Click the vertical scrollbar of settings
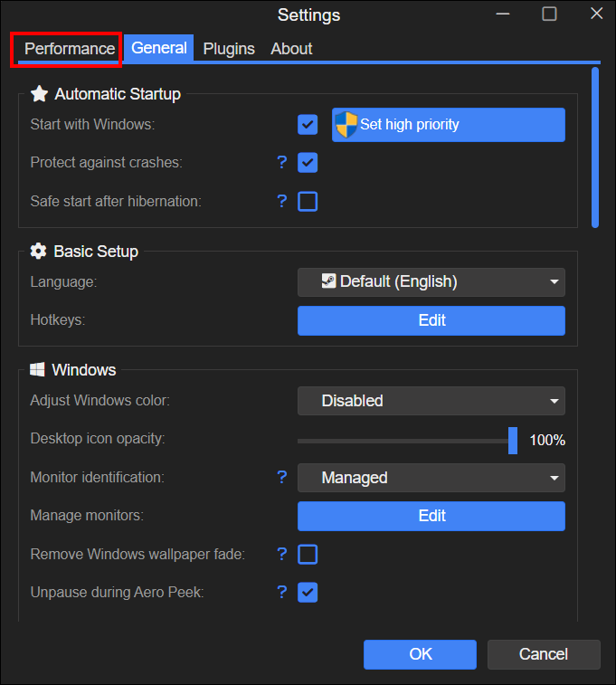Viewport: 616px width, 685px height. [595, 147]
